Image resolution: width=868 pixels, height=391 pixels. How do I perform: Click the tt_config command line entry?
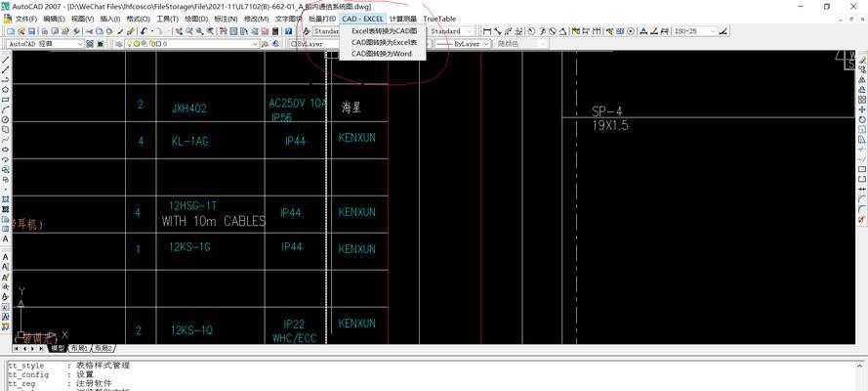pyautogui.click(x=27, y=375)
